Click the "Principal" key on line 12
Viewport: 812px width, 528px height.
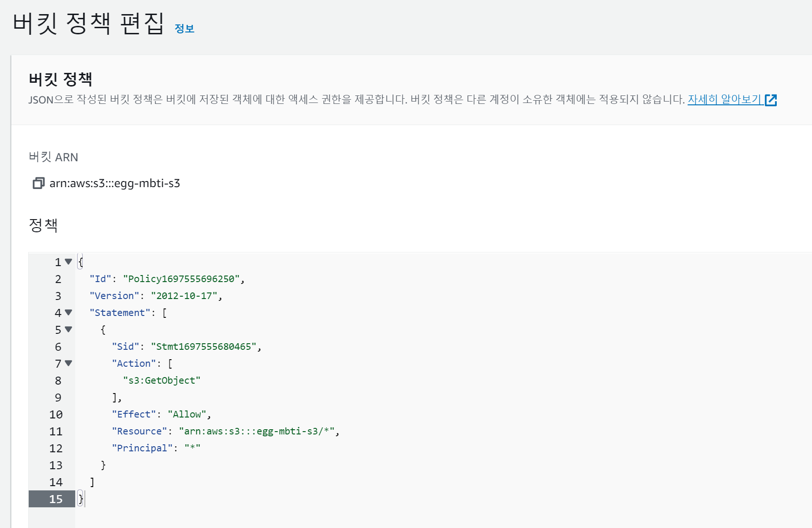tap(142, 448)
